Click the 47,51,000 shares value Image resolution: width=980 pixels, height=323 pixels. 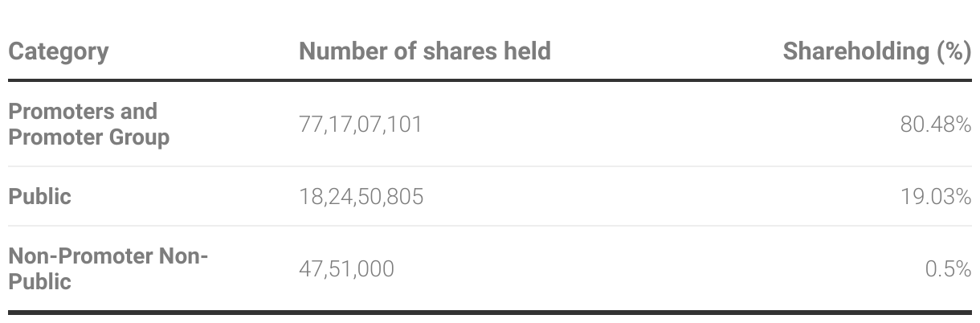point(346,269)
